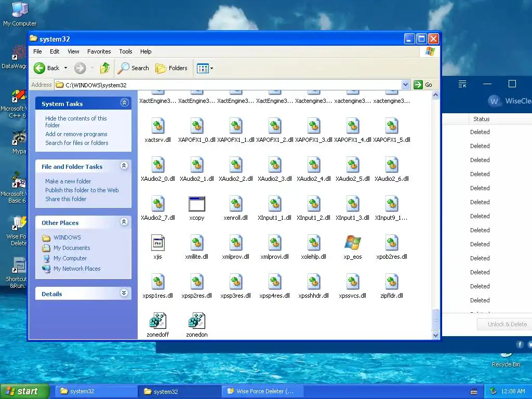Open the Tools menu
This screenshot has height=399, width=532.
126,51
